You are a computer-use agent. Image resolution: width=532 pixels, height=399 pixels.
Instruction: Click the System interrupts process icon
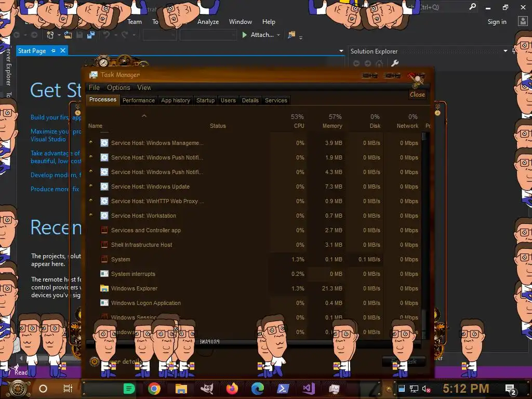tap(104, 274)
